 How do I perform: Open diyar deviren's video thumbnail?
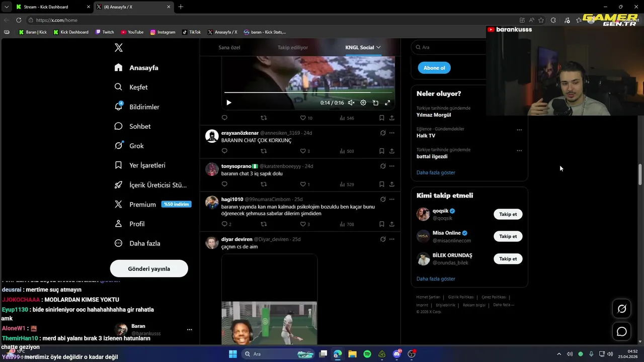(x=269, y=299)
